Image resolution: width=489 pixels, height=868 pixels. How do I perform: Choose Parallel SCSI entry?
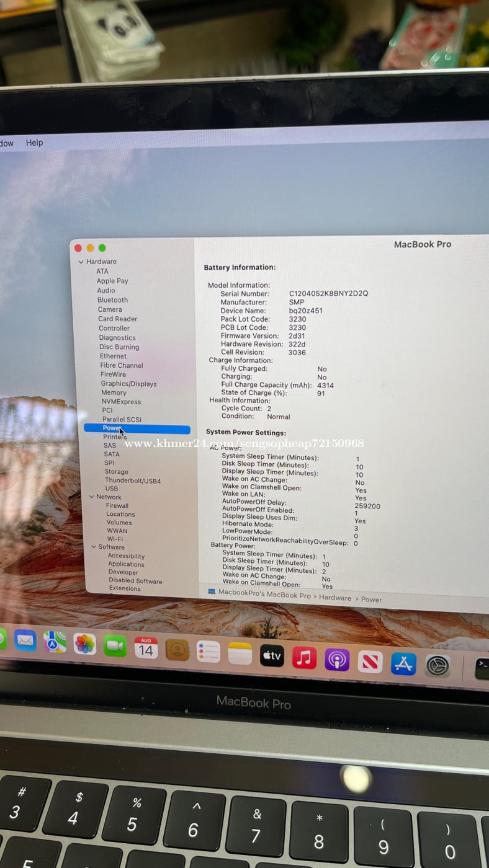click(x=122, y=420)
